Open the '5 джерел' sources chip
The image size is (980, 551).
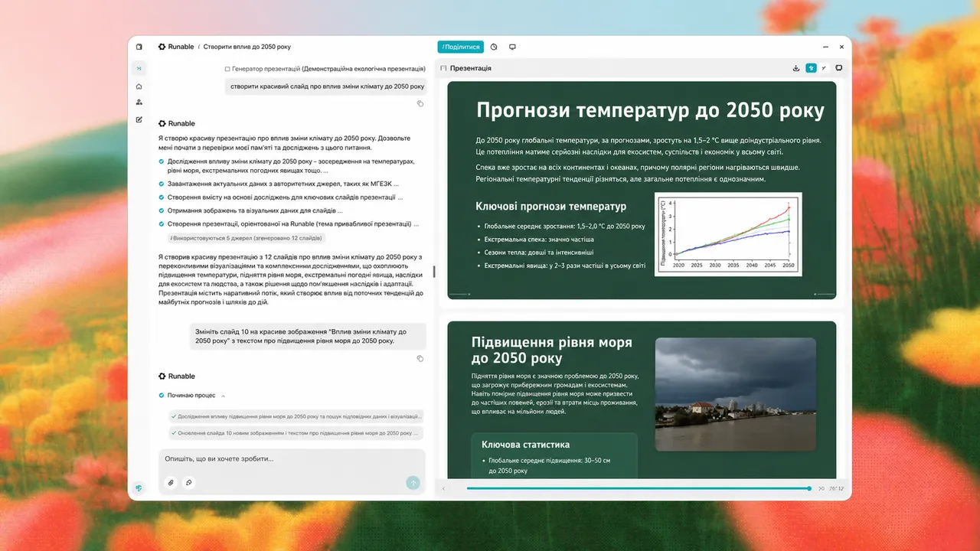pos(246,239)
